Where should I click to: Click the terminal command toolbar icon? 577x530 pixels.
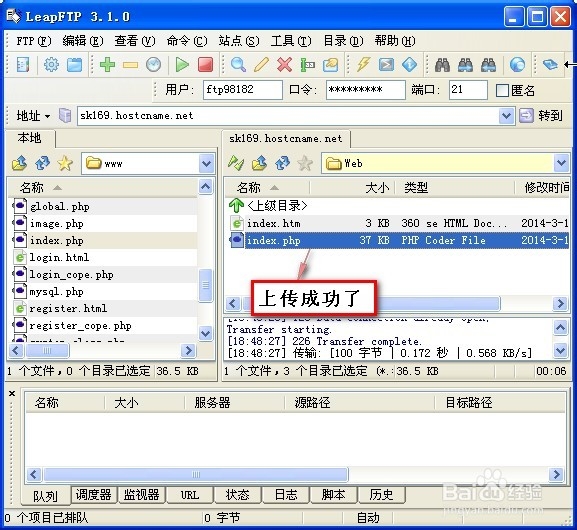(x=386, y=65)
